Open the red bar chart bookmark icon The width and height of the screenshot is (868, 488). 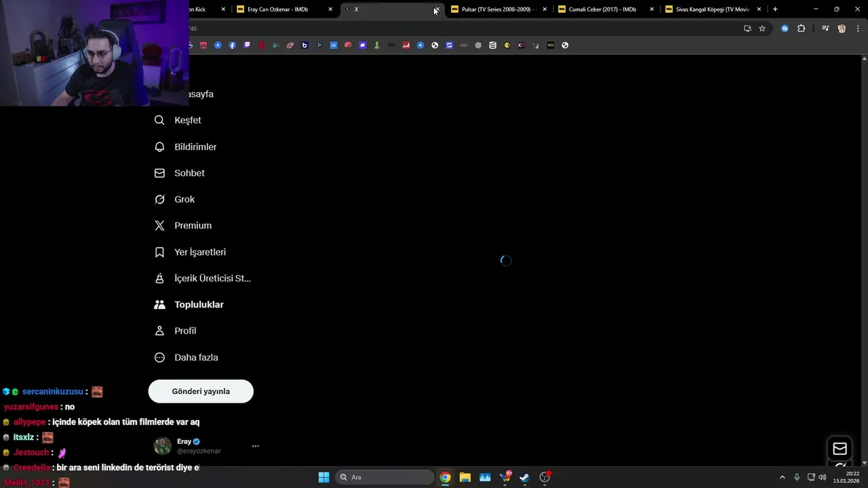tap(406, 45)
